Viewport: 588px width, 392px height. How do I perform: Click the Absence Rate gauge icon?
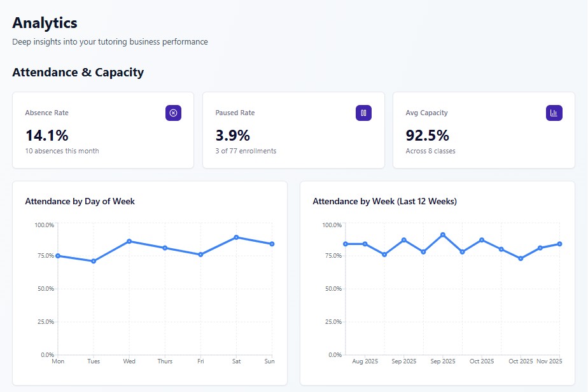173,113
